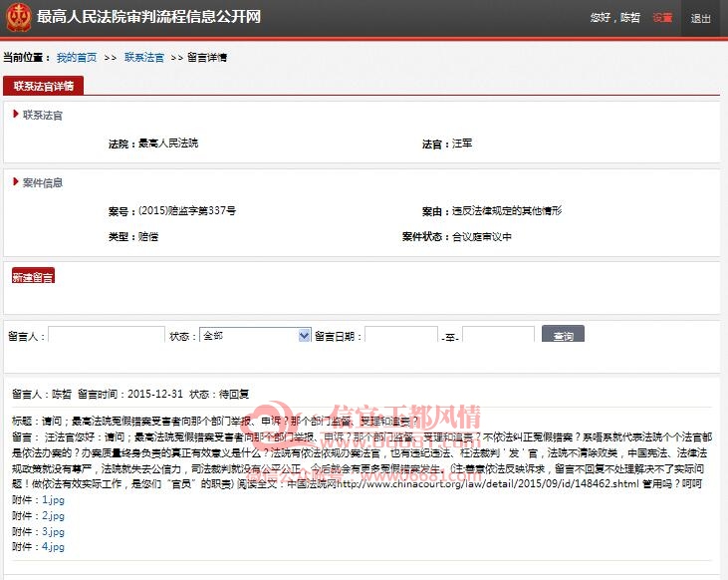
Task: Open attachment 2.jpg
Action: pyautogui.click(x=53, y=516)
